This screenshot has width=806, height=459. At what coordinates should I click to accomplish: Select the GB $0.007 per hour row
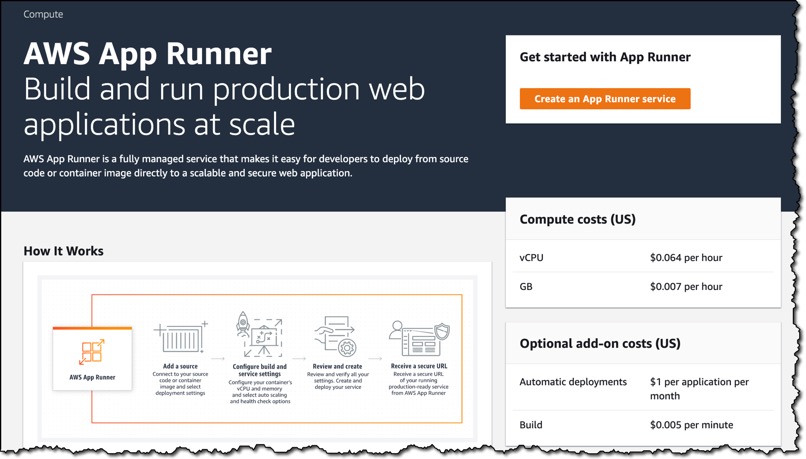point(643,286)
